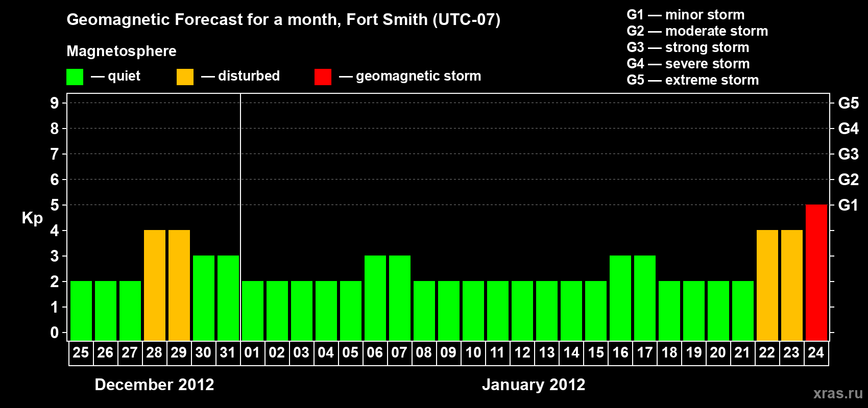Screen dimensions: 868x408
Task: Click the green bar for January 16
Action: [x=620, y=298]
